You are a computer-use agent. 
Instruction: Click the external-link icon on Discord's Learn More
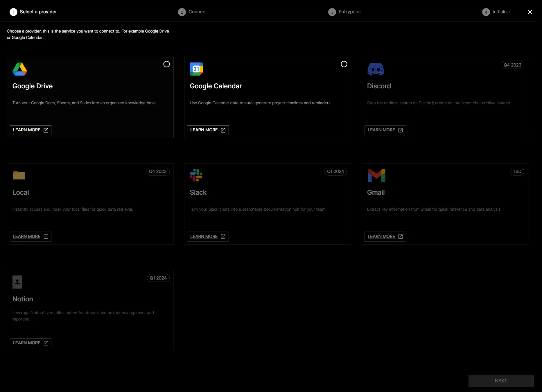point(401,130)
